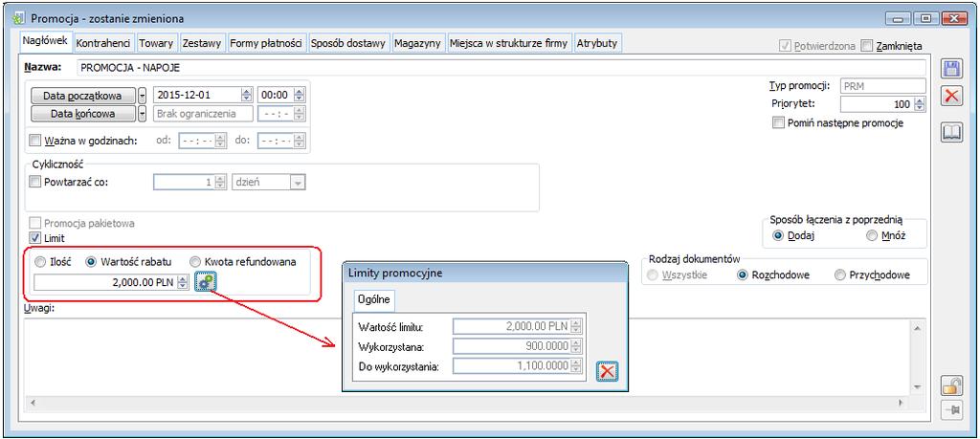Enable Ważna w godzinach checkbox

pos(35,140)
